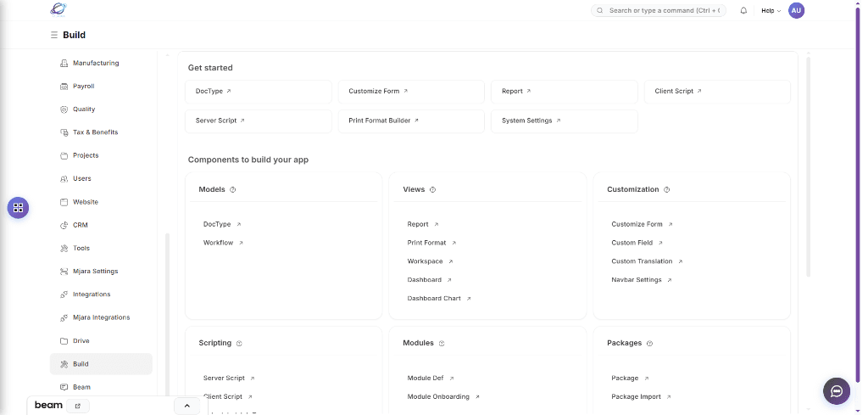Screen dimensions: 868x415
Task: Expand the Help dropdown menu
Action: point(771,11)
